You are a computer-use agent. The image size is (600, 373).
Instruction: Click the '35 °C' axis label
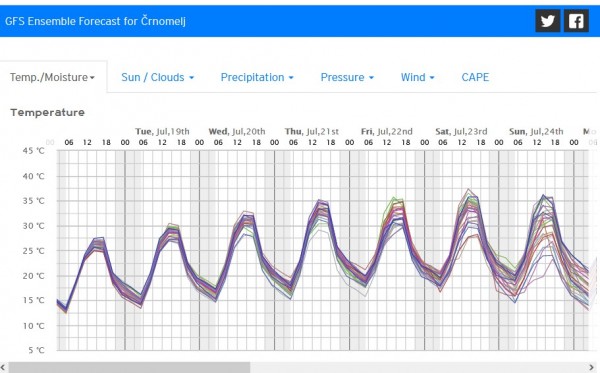tap(34, 201)
